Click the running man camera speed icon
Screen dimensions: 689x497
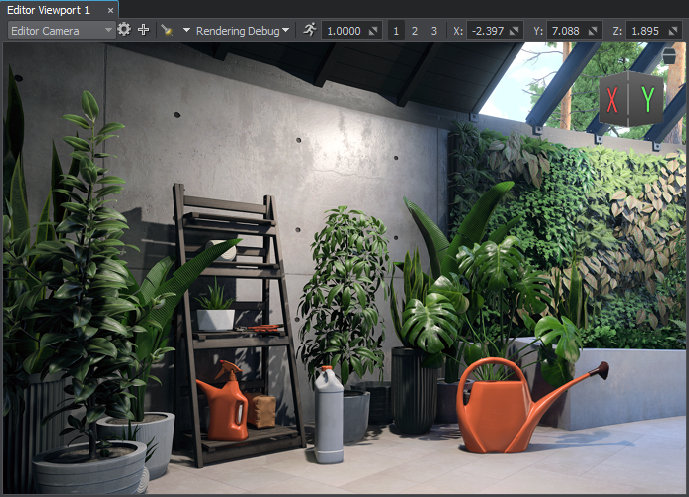click(309, 30)
